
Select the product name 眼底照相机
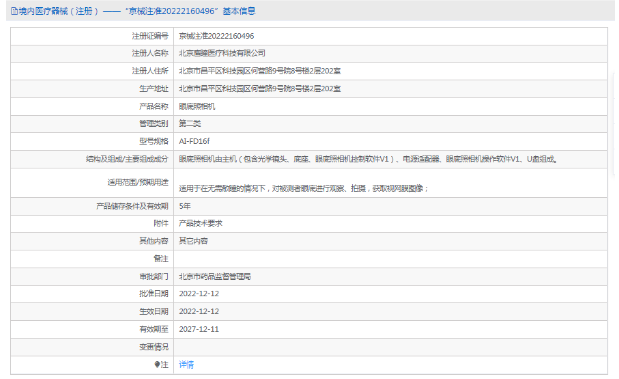(197, 106)
